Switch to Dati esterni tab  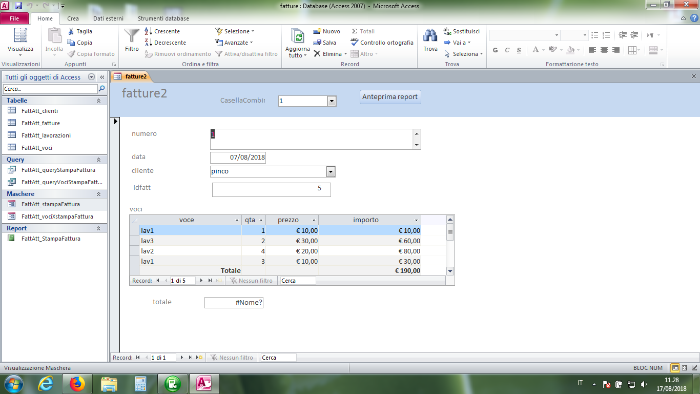tap(108, 18)
